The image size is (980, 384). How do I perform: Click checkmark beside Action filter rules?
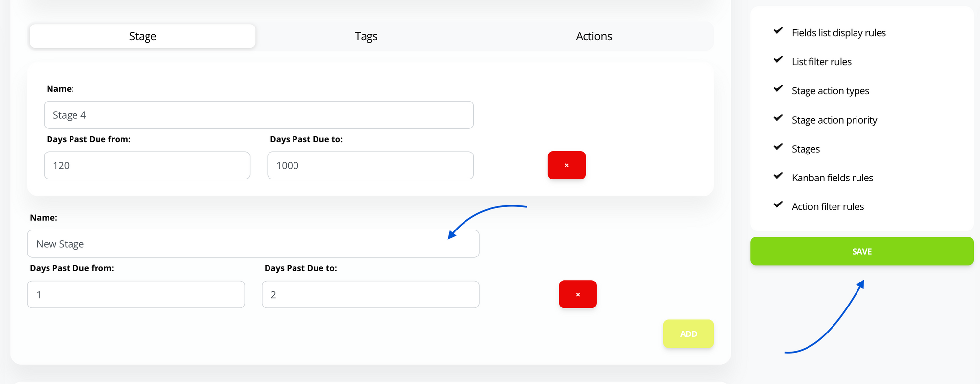tap(778, 205)
